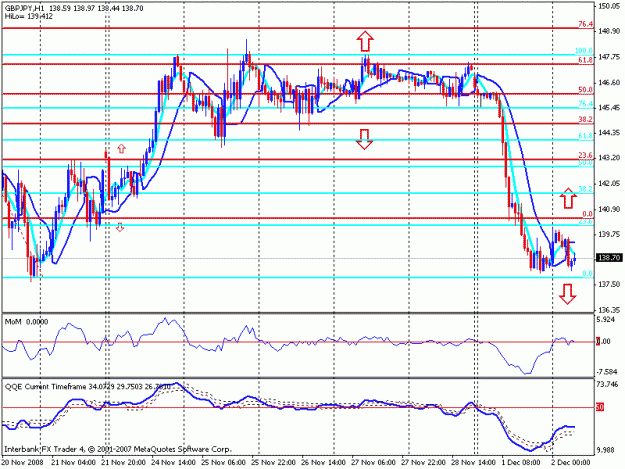Click the -7.584 MoM scale value
Image resolution: width=625 pixels, height=469 pixels.
click(607, 372)
